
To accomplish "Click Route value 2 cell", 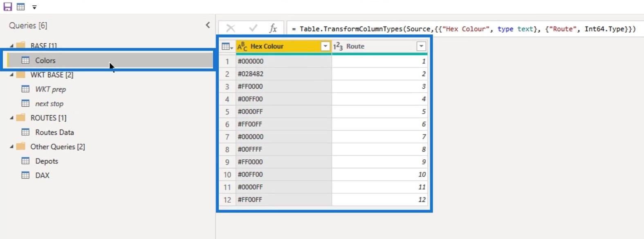I will [x=379, y=74].
